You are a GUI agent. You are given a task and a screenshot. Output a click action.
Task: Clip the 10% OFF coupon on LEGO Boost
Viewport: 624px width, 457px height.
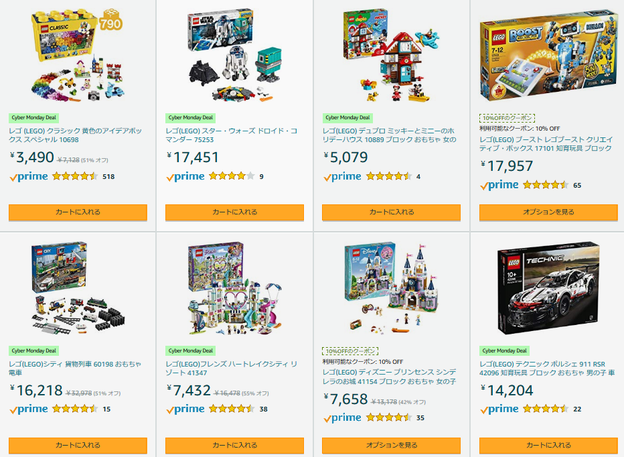[507, 118]
